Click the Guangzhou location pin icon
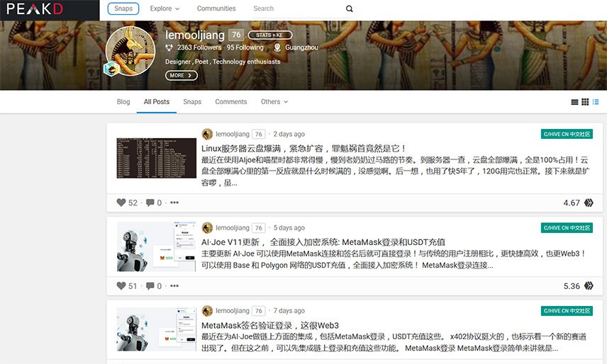 point(277,47)
